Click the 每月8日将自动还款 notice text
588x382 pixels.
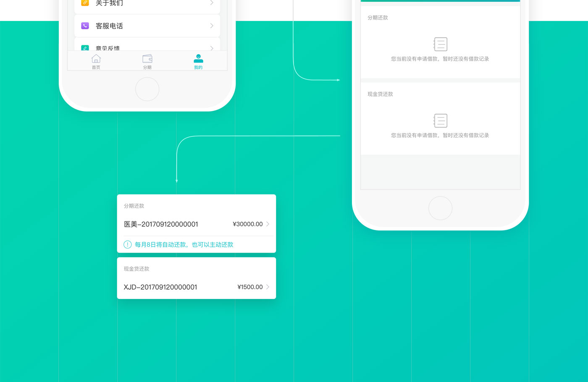tap(184, 245)
